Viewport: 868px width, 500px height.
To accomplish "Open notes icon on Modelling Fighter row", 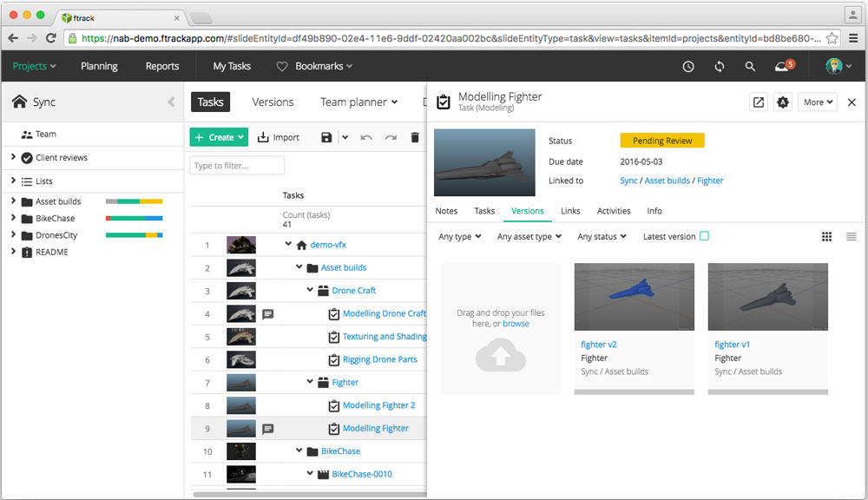I will (268, 429).
